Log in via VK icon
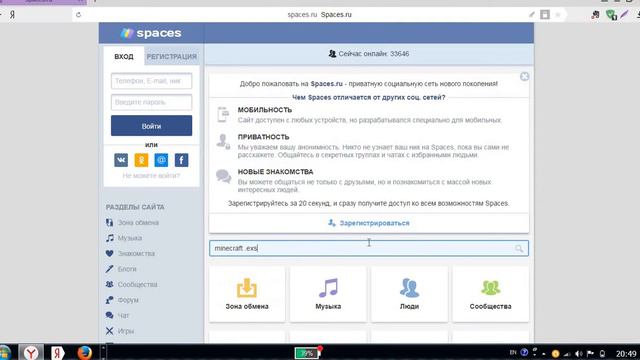Image resolution: width=640 pixels, height=360 pixels. [121, 160]
